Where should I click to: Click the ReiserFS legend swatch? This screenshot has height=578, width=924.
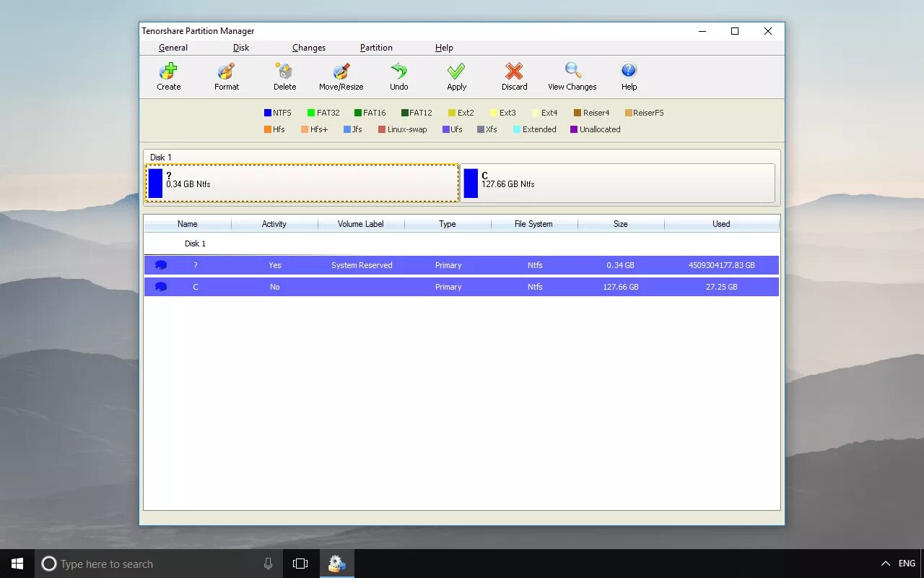(629, 113)
